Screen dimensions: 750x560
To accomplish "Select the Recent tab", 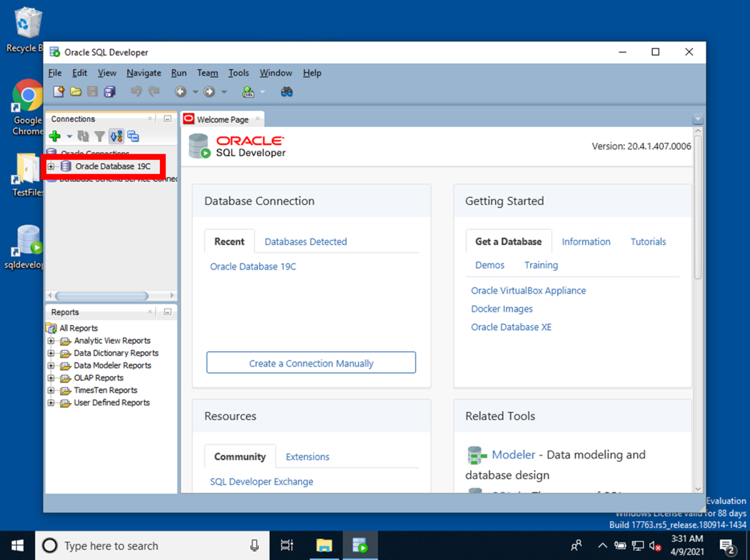I will (229, 242).
